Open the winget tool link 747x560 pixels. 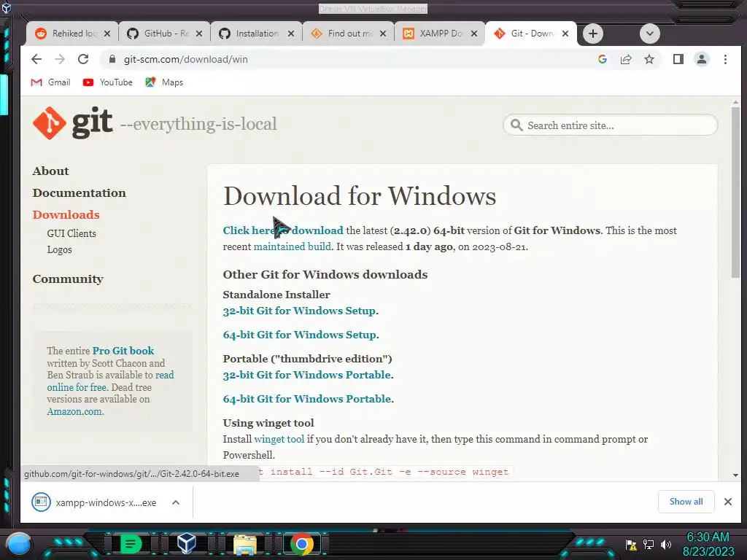pos(279,439)
